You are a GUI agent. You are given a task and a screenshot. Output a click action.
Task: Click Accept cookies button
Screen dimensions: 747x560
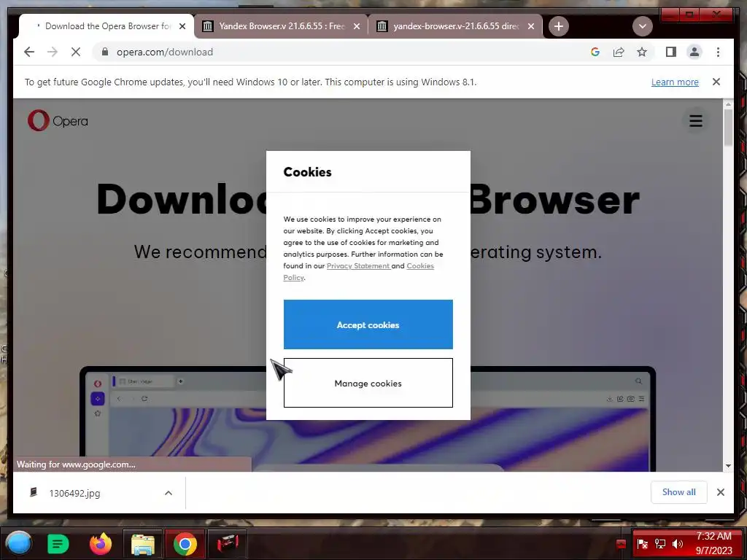(368, 324)
